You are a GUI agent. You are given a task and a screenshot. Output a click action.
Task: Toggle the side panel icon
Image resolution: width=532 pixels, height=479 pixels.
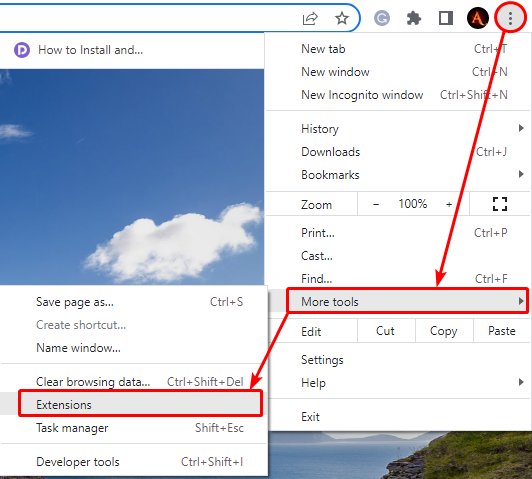coord(446,18)
